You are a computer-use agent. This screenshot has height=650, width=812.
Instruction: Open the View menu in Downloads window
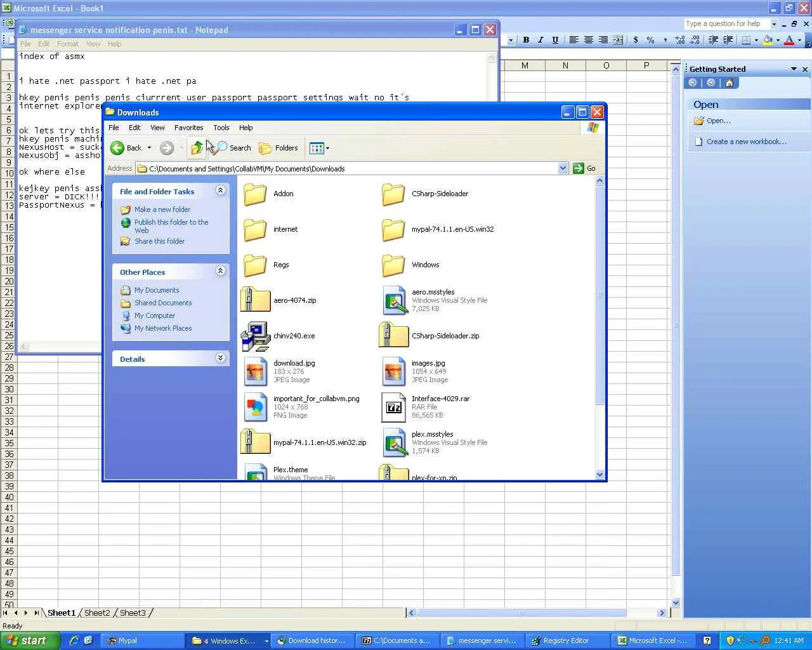pos(157,128)
